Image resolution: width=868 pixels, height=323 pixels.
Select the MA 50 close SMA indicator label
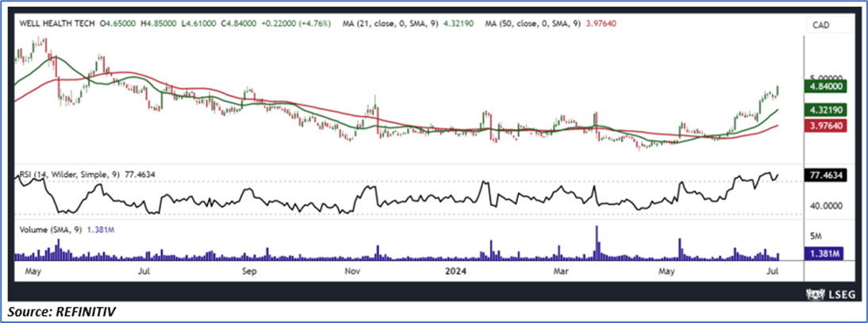click(x=551, y=24)
